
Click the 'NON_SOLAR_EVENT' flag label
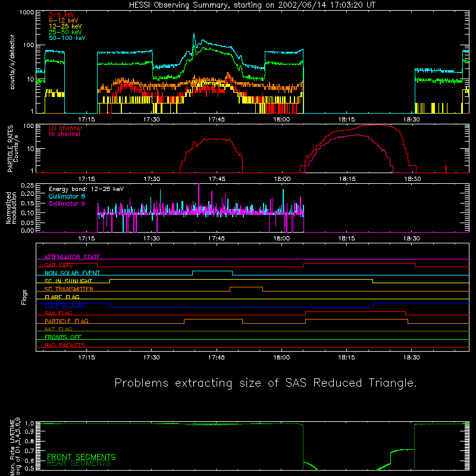point(72,273)
